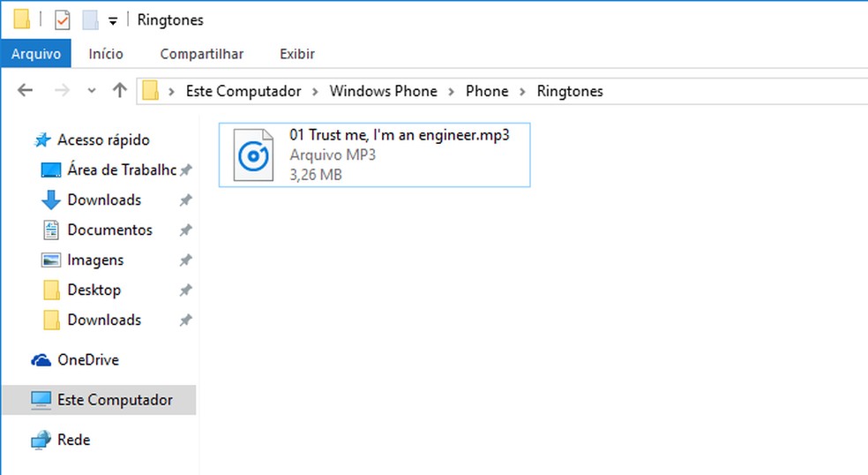The height and width of the screenshot is (475, 868).
Task: Switch to the Exibir ribbon tab
Action: 297,54
